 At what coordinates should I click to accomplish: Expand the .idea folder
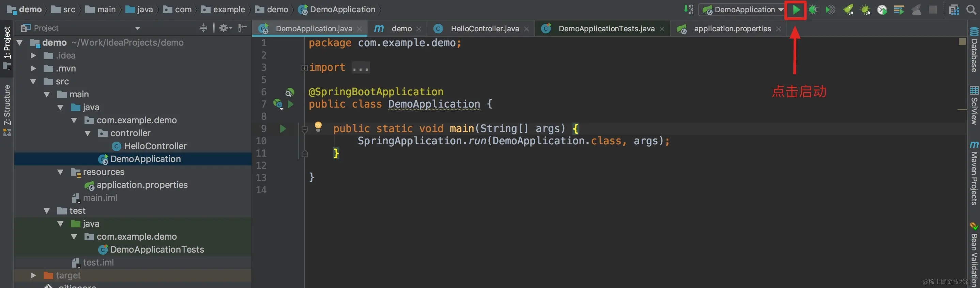click(x=33, y=55)
